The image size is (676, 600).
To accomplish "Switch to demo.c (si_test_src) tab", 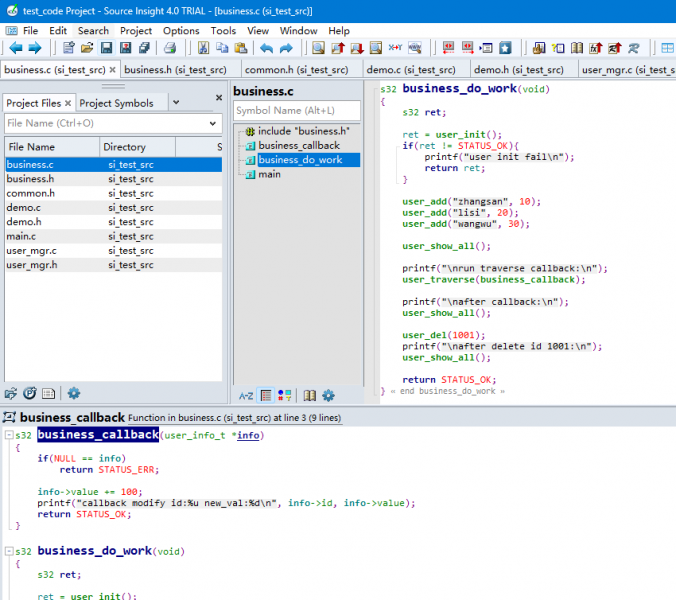I will click(411, 69).
